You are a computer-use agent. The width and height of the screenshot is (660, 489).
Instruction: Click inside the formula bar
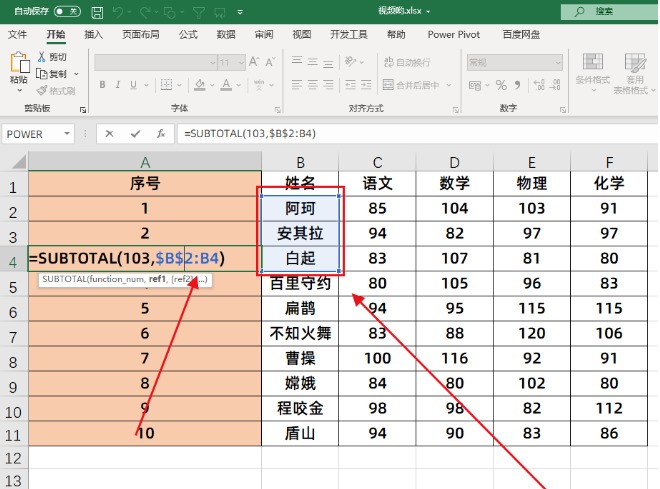coord(417,134)
